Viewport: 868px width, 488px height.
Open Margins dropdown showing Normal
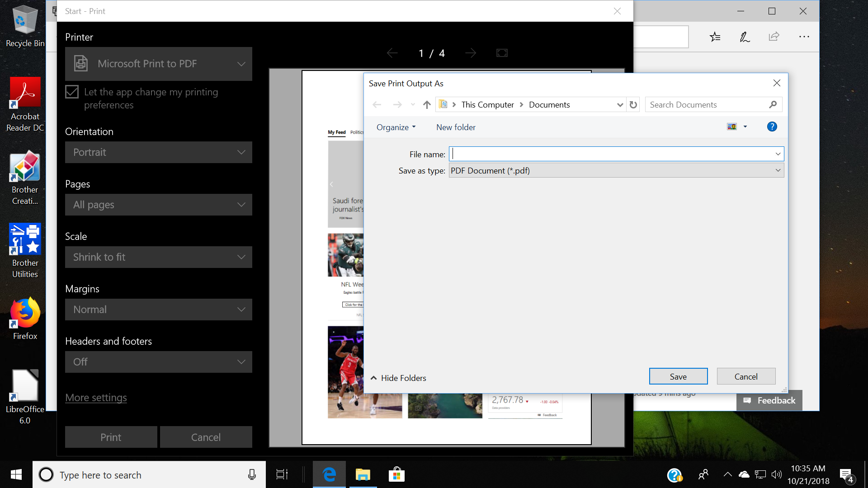pos(159,310)
